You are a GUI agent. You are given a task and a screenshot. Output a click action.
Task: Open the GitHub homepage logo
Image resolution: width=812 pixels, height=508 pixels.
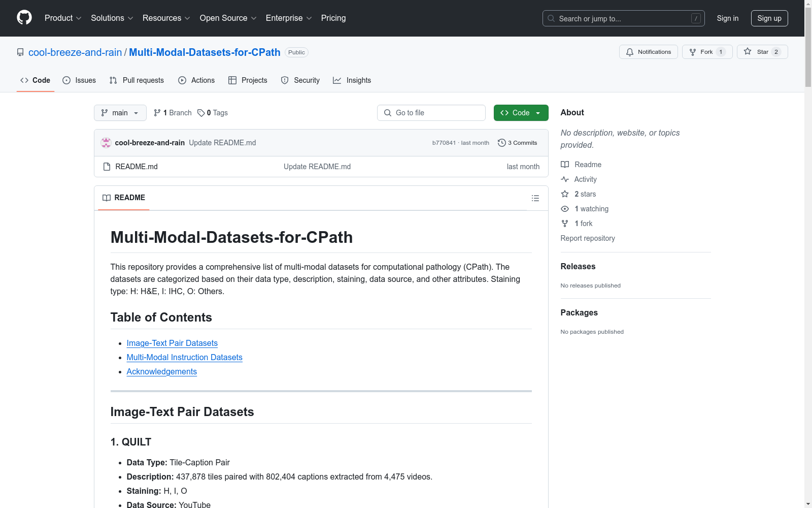pos(24,18)
